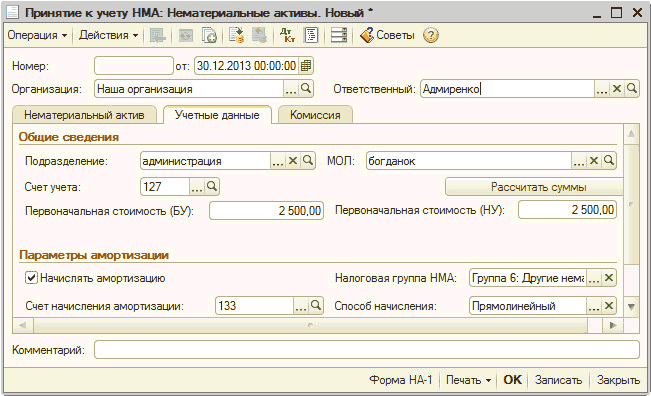The height and width of the screenshot is (396, 651).
Task: Open Подразделение item via magnifier icon
Action: point(308,161)
